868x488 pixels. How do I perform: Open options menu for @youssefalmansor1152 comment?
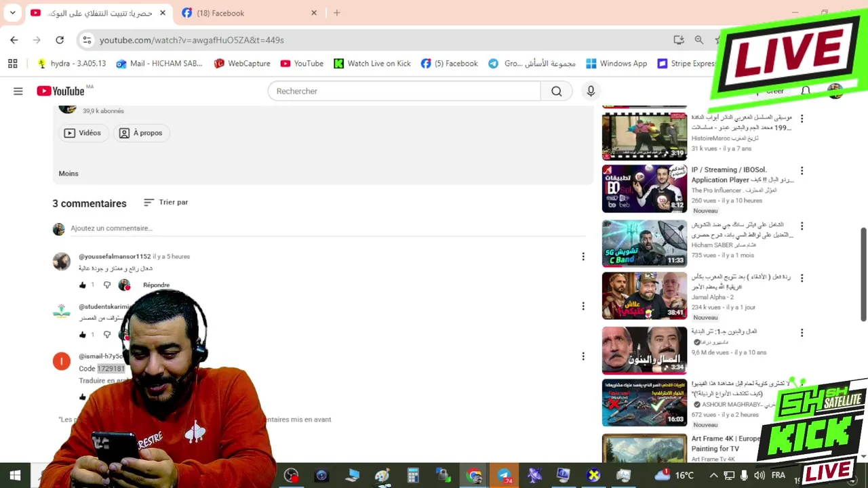pos(583,256)
